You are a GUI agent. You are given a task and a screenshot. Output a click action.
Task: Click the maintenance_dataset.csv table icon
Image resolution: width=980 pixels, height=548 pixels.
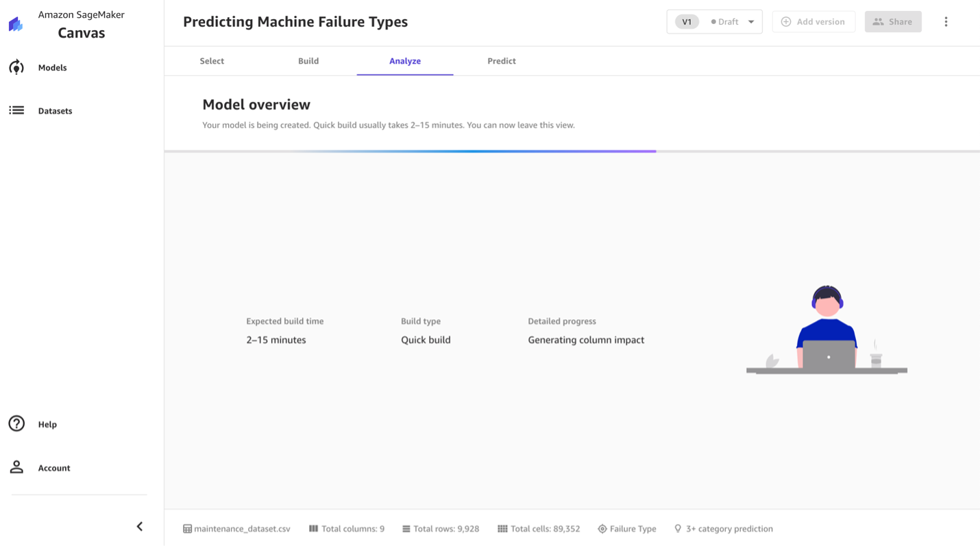tap(187, 529)
